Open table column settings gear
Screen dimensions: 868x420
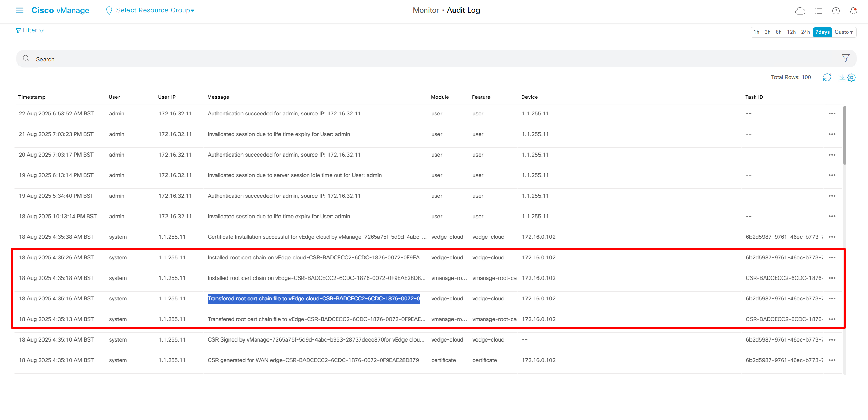852,77
